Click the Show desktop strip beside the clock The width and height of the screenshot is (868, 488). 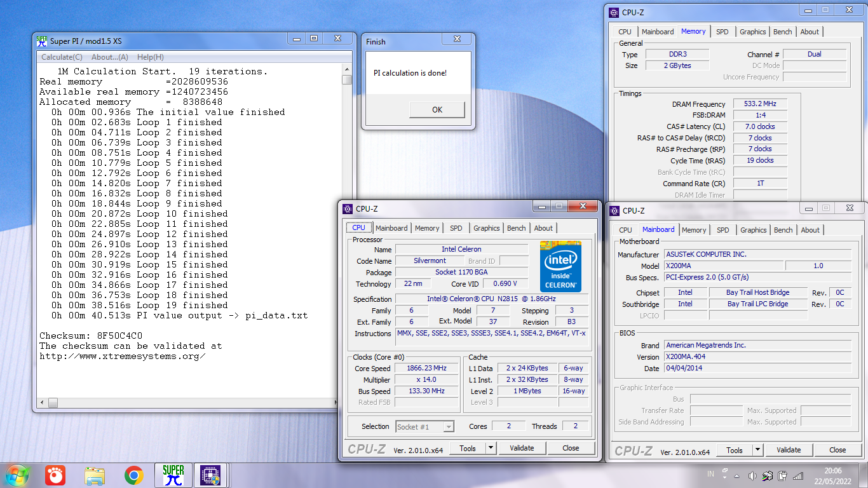click(863, 475)
